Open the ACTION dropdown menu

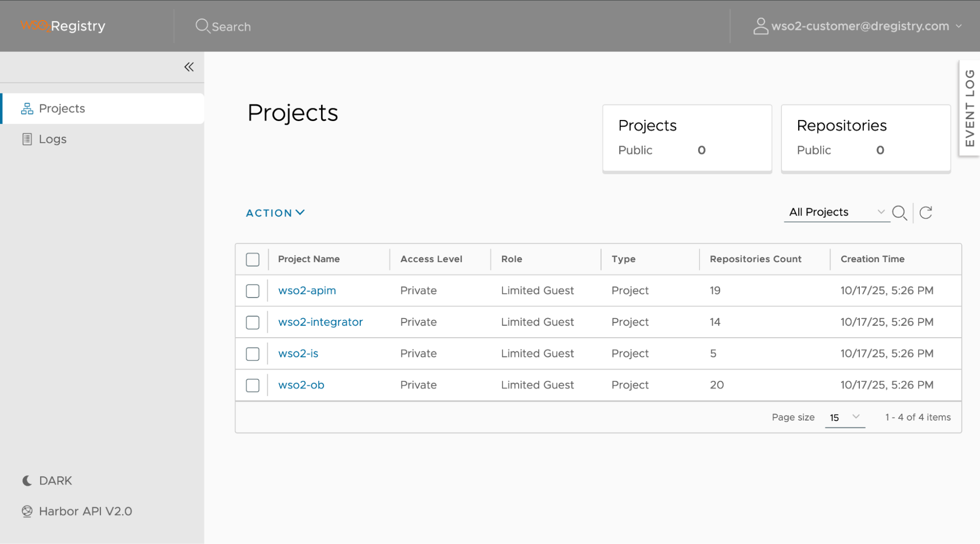pos(275,213)
